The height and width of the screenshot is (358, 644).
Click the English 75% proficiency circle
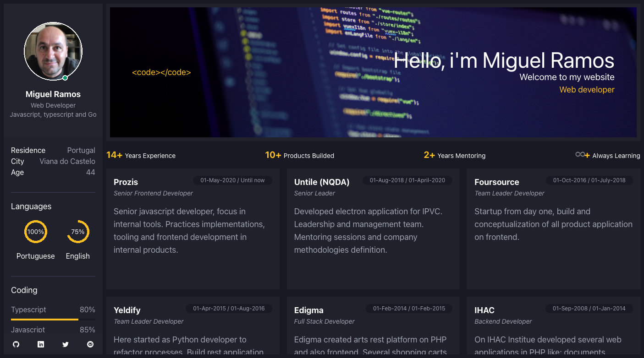(78, 232)
